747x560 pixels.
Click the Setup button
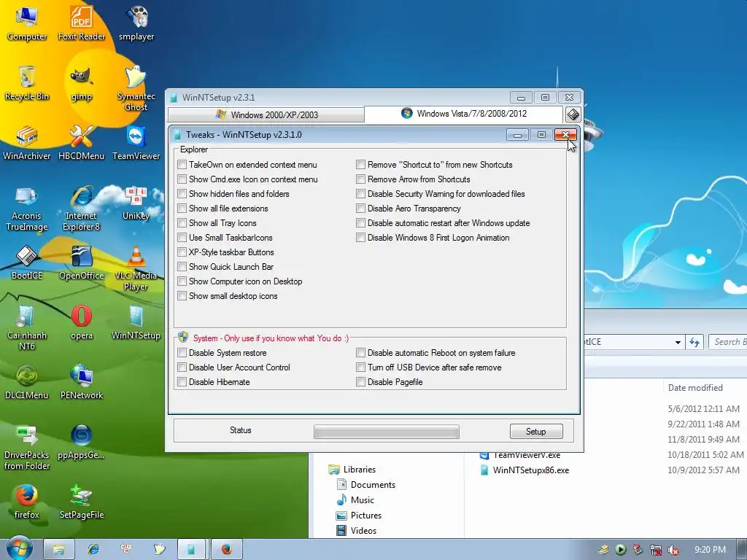click(x=536, y=432)
